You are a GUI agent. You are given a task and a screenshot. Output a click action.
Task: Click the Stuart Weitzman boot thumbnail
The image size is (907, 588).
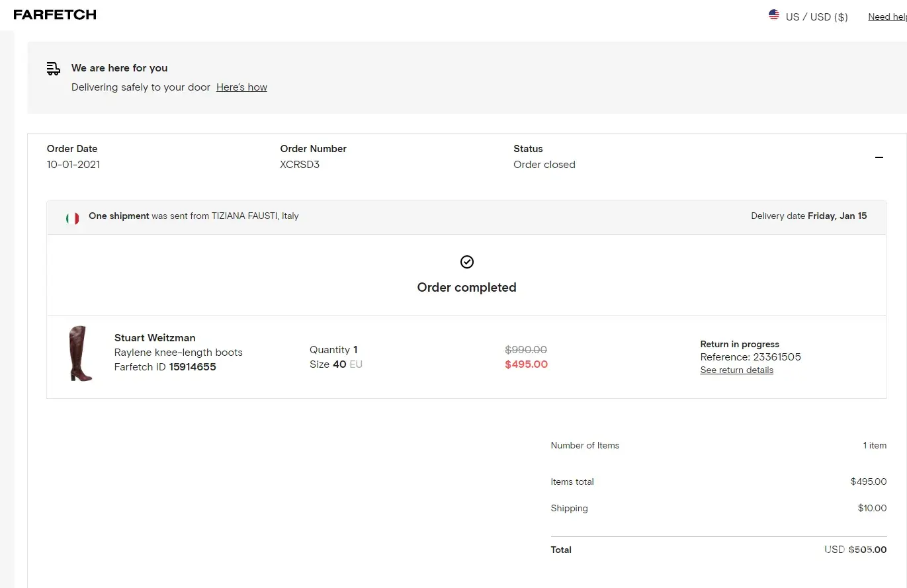80,353
